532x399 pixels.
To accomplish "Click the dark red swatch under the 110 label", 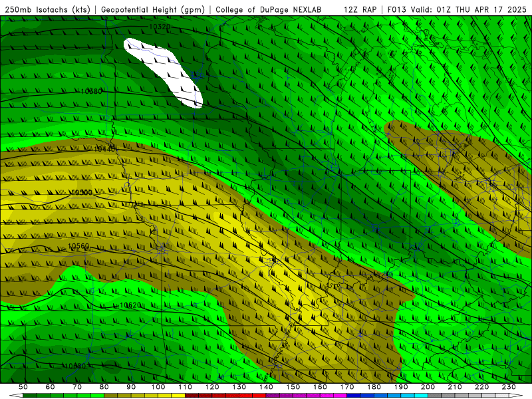I will [192, 395].
